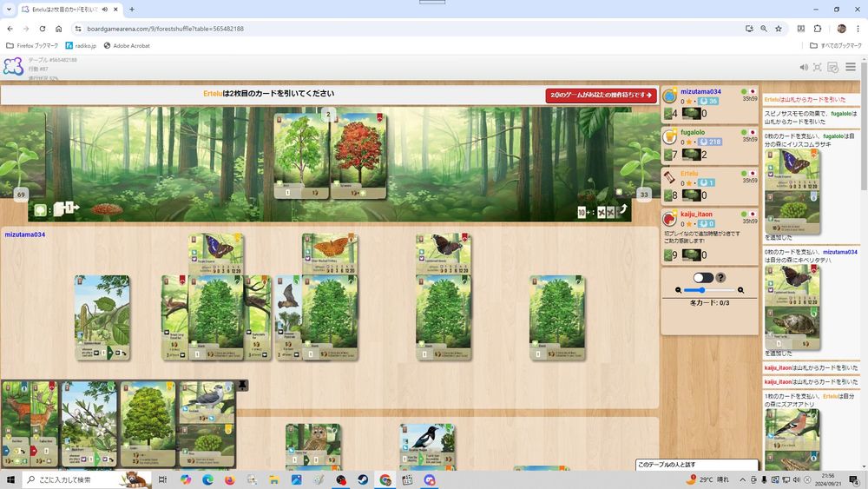Click the draw deck counter showing 69

coord(21,195)
